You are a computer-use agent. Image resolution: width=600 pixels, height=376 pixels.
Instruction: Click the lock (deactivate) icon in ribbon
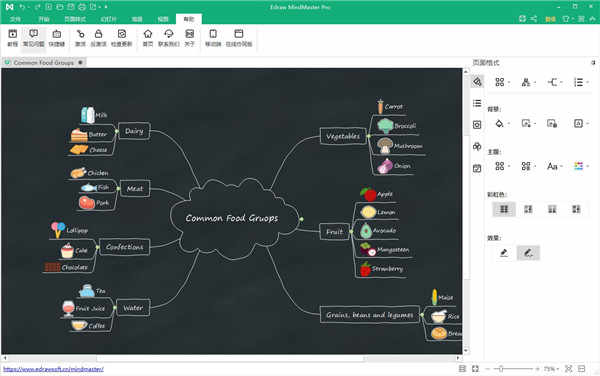pyautogui.click(x=98, y=38)
